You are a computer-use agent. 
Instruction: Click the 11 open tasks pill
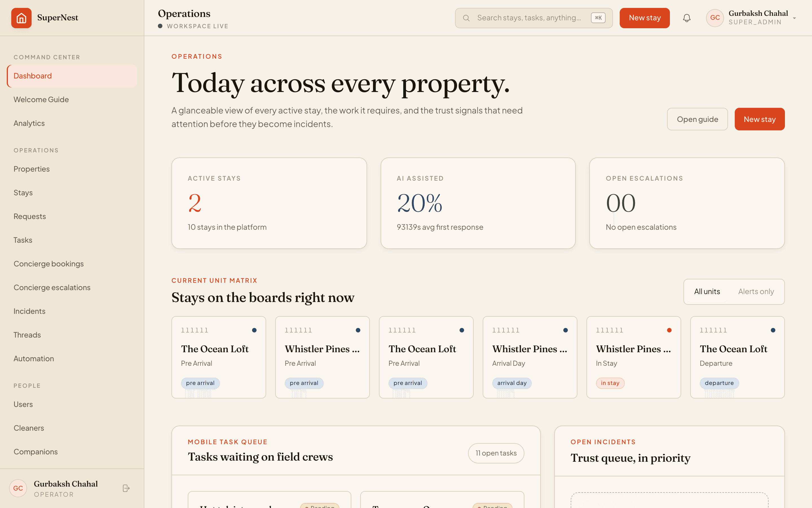[496, 453]
